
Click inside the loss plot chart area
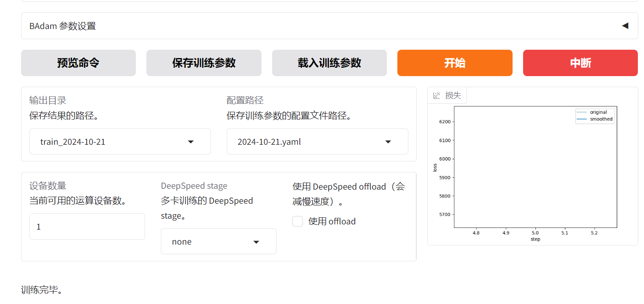click(535, 167)
